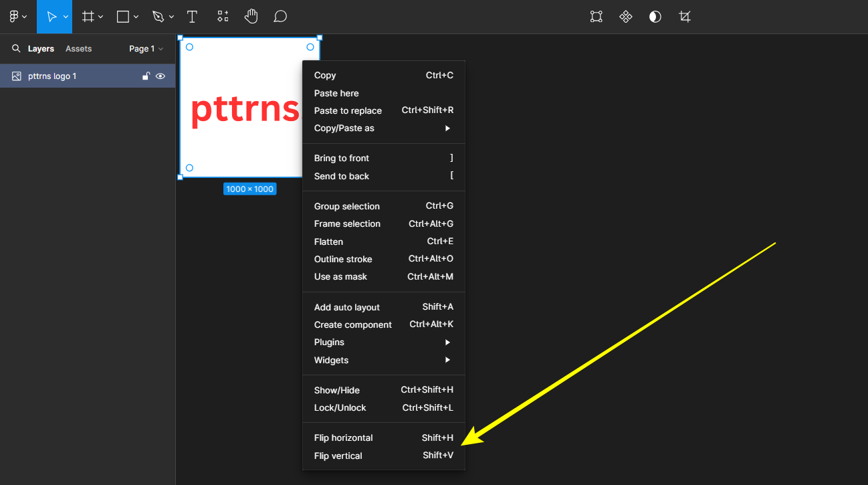Click the top-right corner radius handle
Image resolution: width=868 pixels, height=485 pixels.
click(x=310, y=47)
